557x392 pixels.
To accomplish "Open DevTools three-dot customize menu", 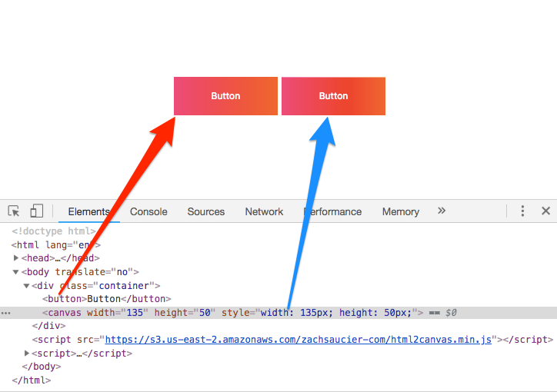I will (x=522, y=211).
